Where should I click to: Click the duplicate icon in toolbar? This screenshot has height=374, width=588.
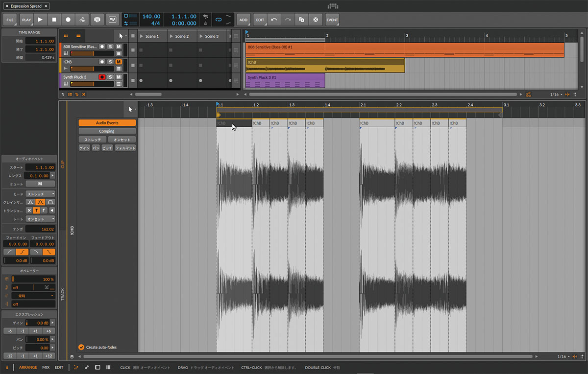tap(302, 20)
